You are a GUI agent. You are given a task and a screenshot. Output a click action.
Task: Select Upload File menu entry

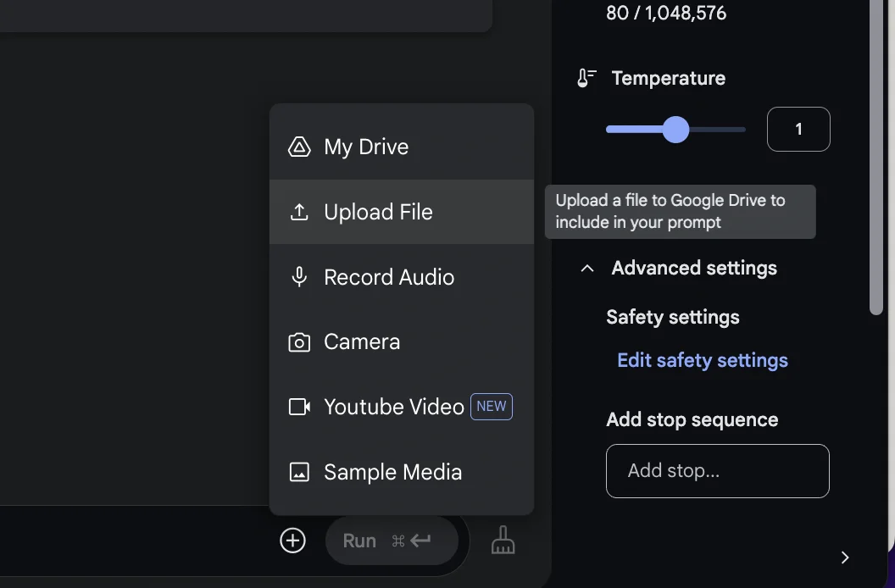tap(402, 212)
